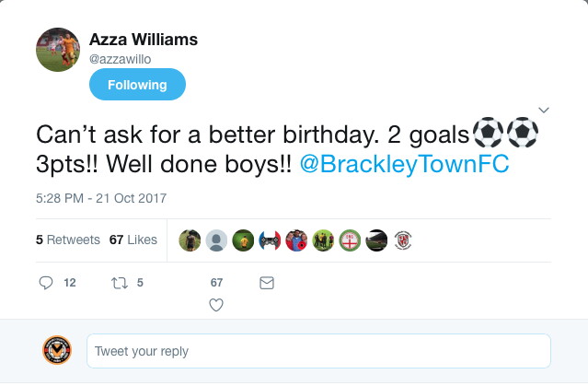Click the red cross shield liker avatar

pyautogui.click(x=349, y=240)
